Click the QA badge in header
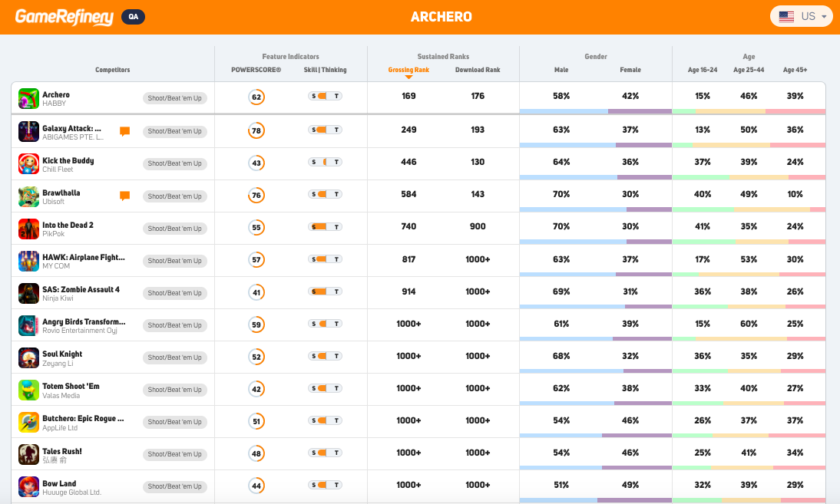 coord(134,17)
